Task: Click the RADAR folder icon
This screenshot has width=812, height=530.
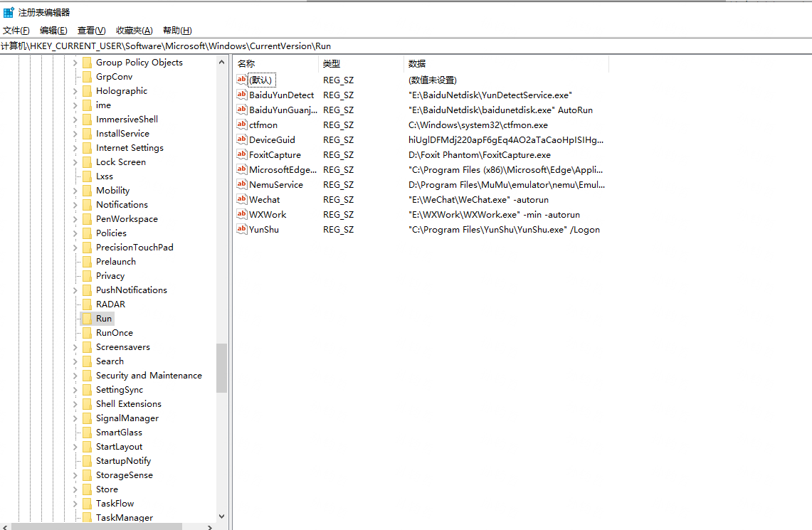Action: coord(87,304)
